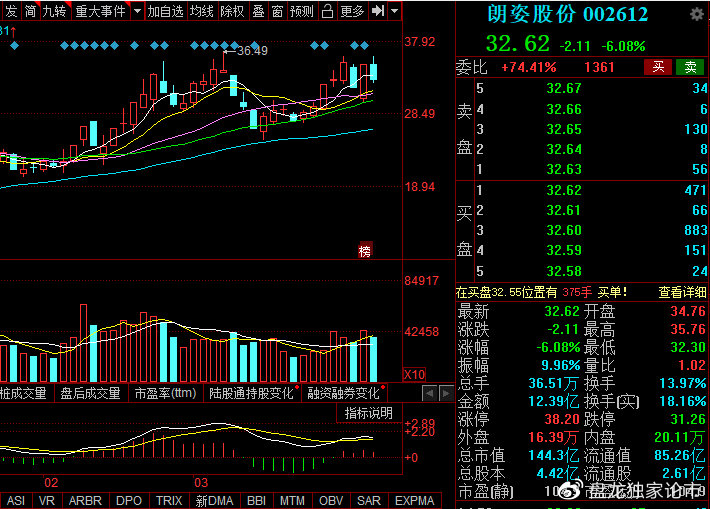
Task: Click the 指标说明 indicator description button
Action: 369,413
